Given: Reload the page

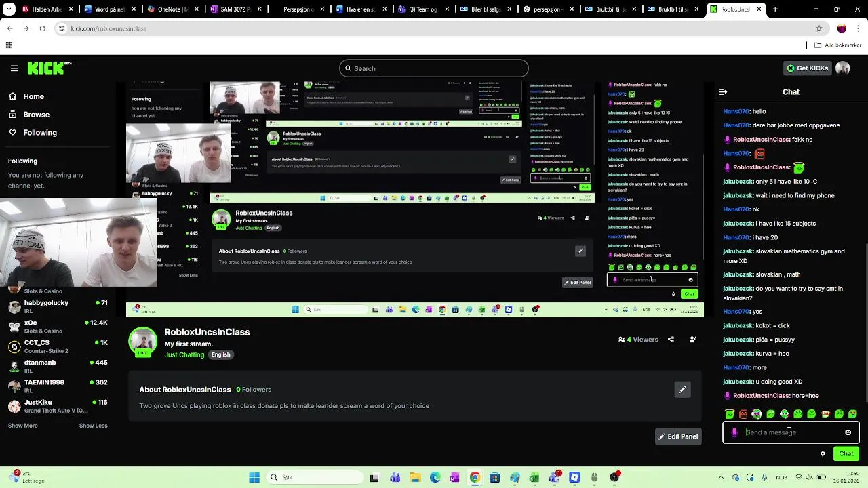Looking at the screenshot, I should pos(42,28).
